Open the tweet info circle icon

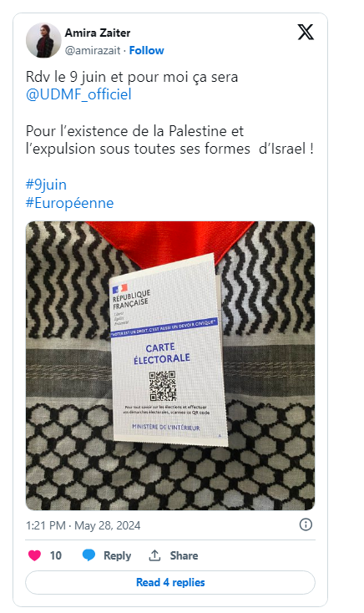(x=306, y=524)
